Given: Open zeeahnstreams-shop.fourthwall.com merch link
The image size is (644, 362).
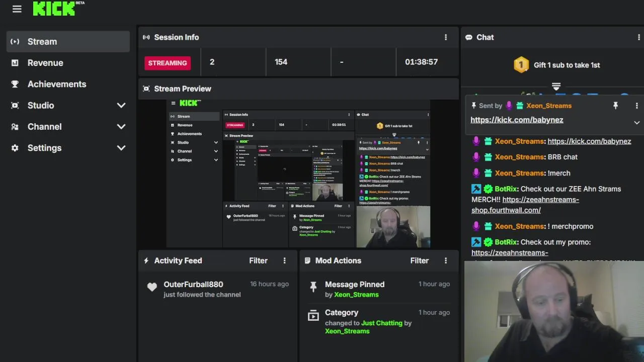Looking at the screenshot, I should 525,205.
